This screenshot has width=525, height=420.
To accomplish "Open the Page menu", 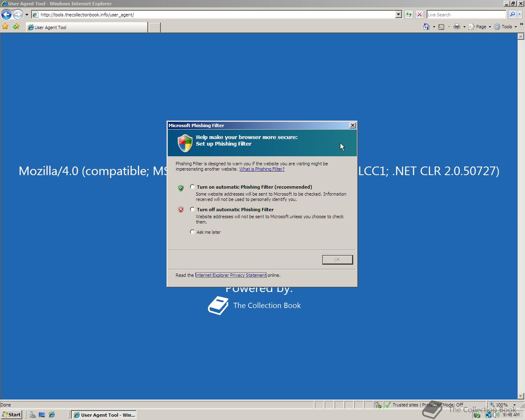I will (x=479, y=27).
